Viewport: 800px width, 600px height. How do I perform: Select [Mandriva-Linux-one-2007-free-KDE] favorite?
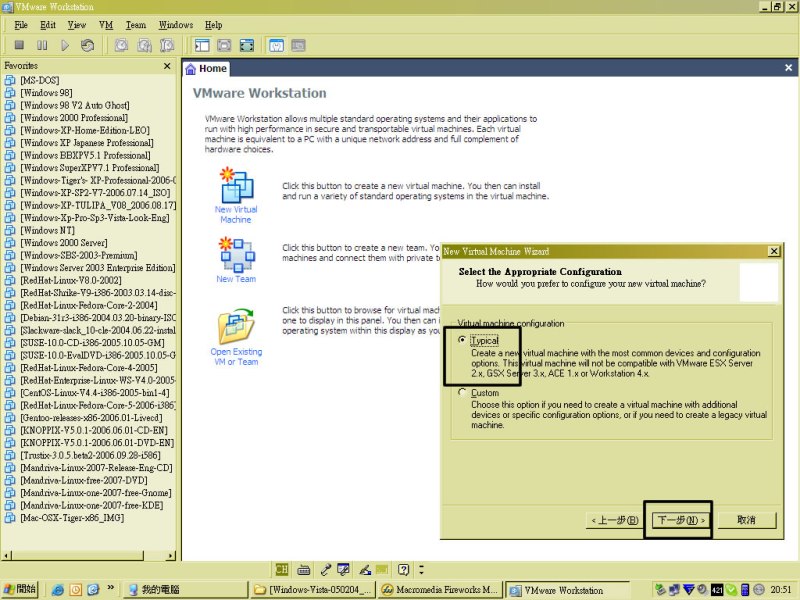[x=92, y=505]
